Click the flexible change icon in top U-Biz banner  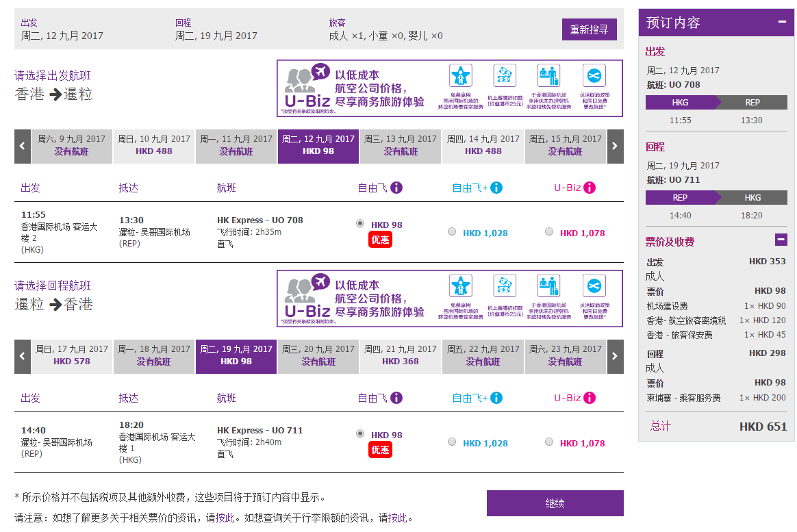coord(594,76)
